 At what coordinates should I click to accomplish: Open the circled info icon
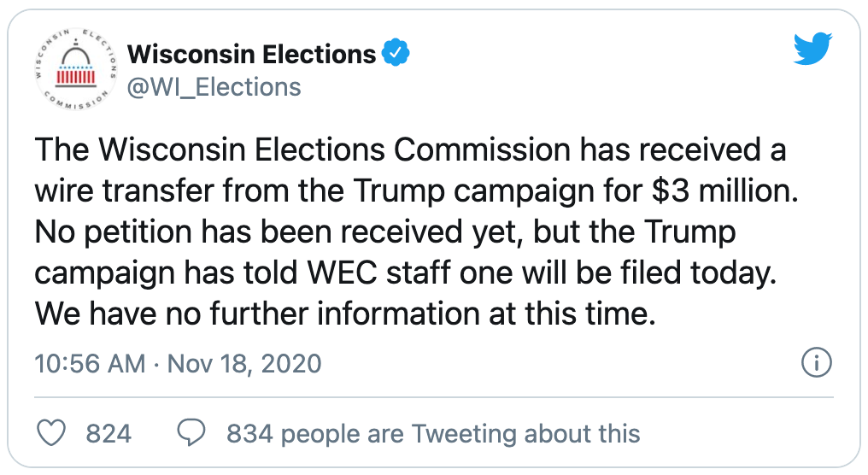click(817, 362)
